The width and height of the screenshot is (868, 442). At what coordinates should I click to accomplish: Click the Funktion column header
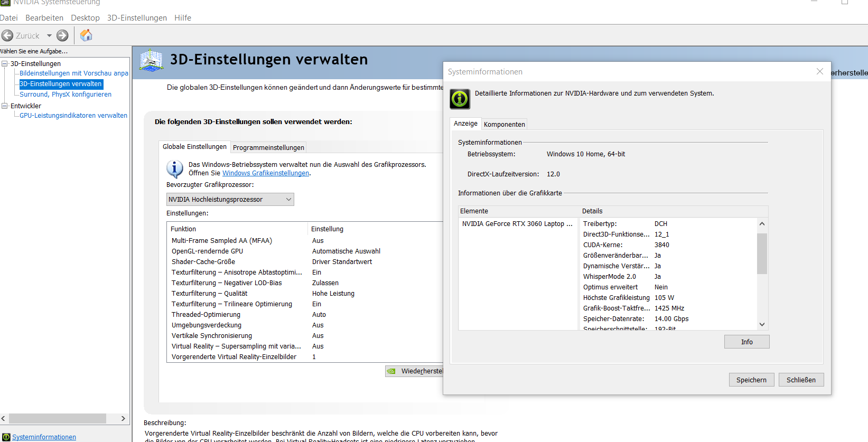[238, 229]
